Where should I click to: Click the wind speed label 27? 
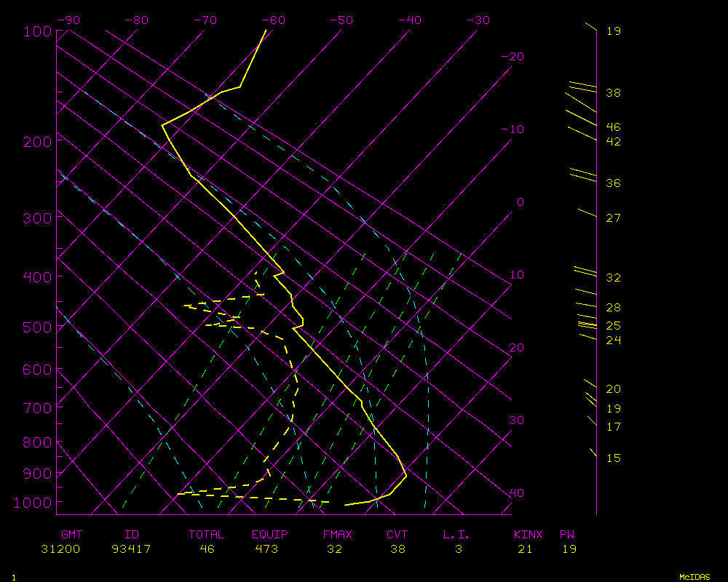(613, 218)
